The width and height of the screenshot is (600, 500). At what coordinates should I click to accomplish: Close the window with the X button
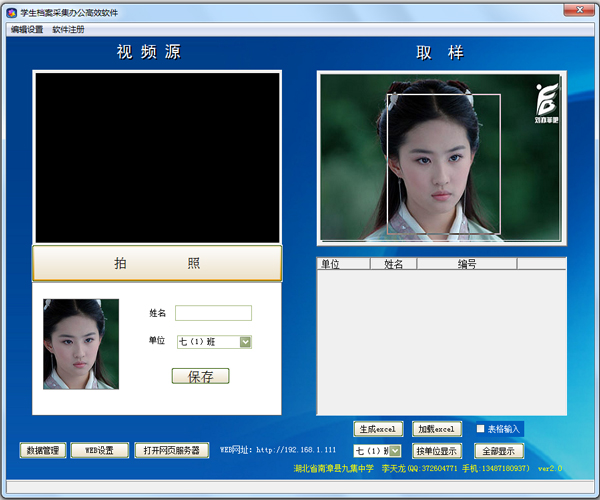point(579,10)
